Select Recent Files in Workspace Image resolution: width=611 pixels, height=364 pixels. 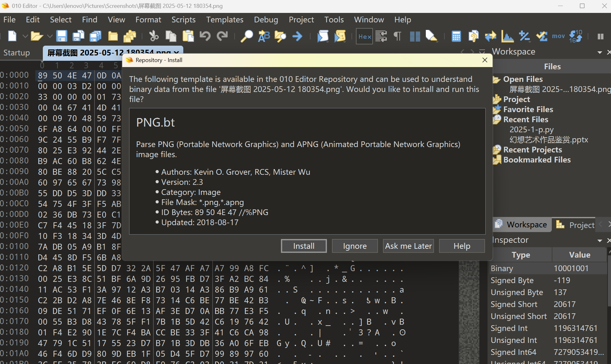click(526, 119)
